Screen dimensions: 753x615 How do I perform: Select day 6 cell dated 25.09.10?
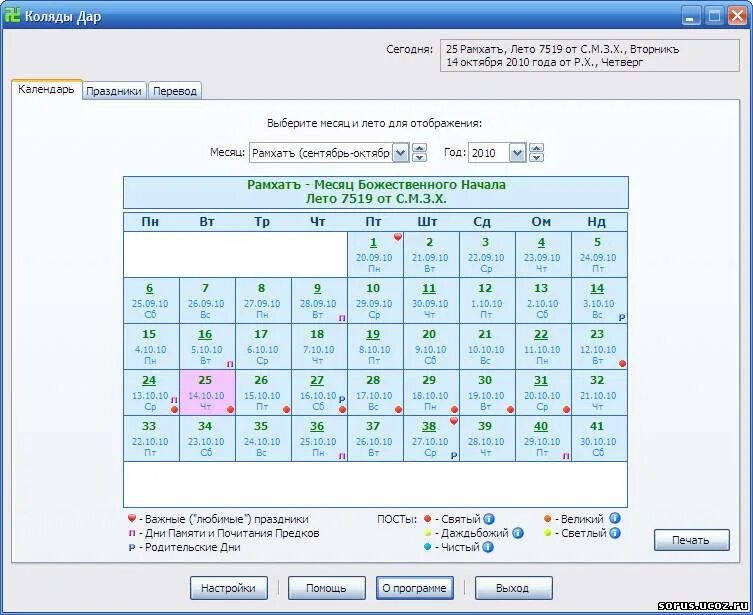151,301
